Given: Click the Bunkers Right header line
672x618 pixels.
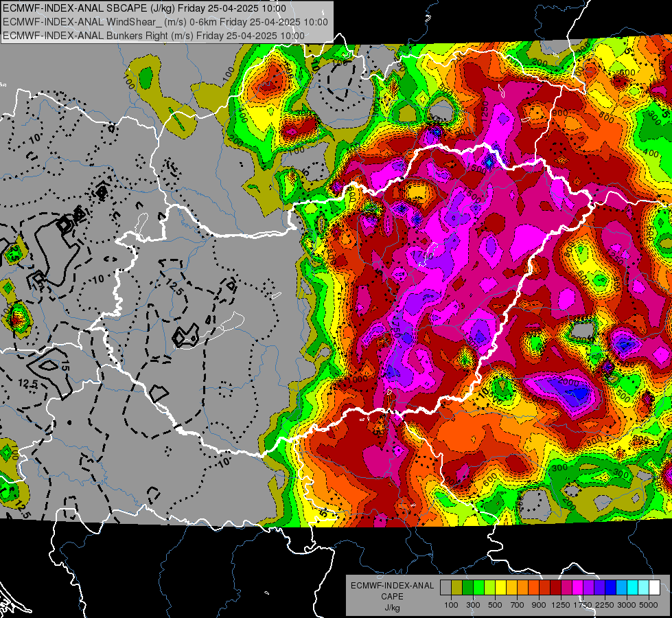Looking at the screenshot, I should pyautogui.click(x=154, y=36).
